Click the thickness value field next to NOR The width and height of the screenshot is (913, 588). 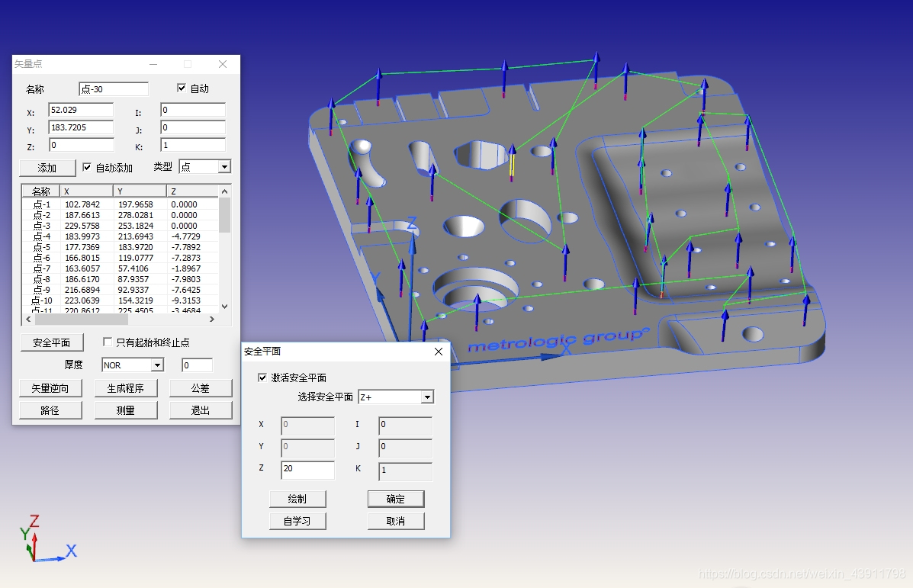click(198, 365)
